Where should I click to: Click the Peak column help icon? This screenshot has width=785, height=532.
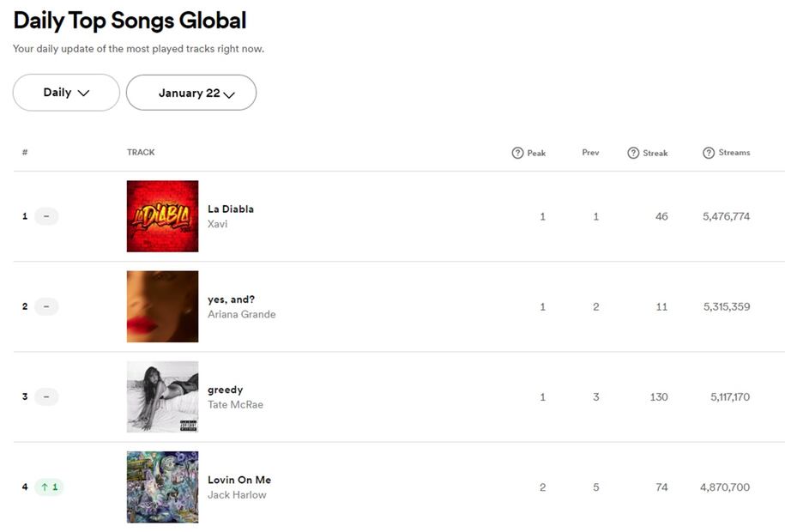pos(517,153)
